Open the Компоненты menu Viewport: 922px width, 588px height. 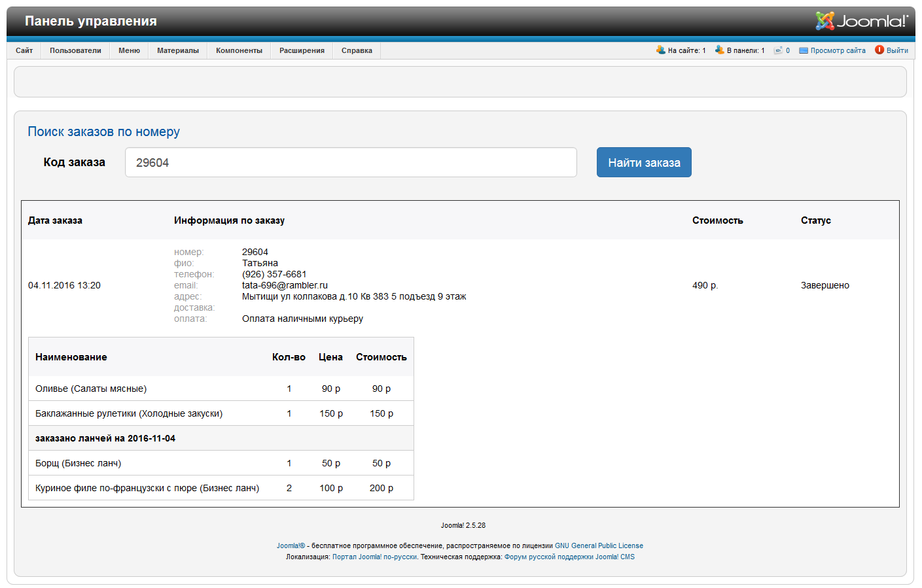click(x=239, y=50)
